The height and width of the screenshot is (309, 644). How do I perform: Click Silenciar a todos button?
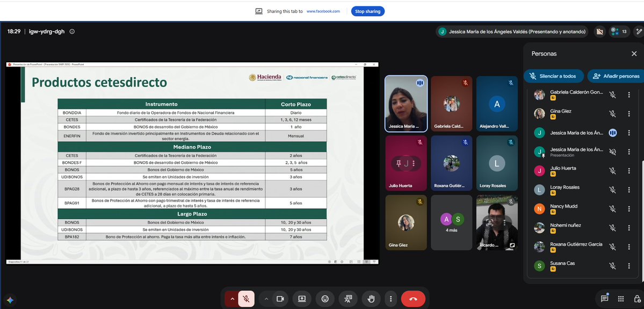553,76
